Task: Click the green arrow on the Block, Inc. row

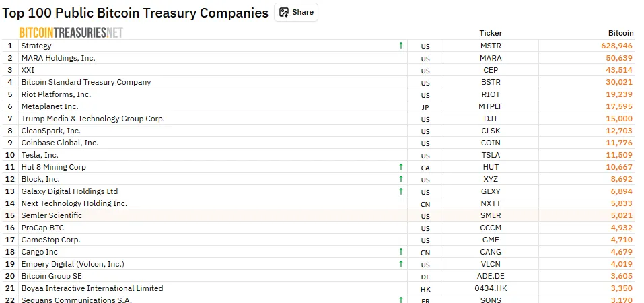Action: 401,179
